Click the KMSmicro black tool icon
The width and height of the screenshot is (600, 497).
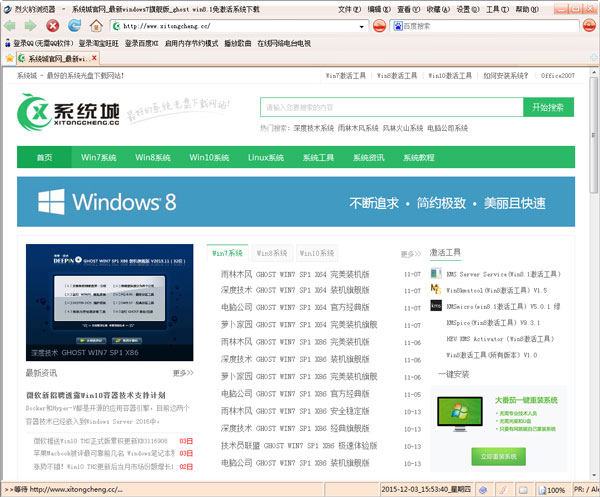(x=436, y=305)
